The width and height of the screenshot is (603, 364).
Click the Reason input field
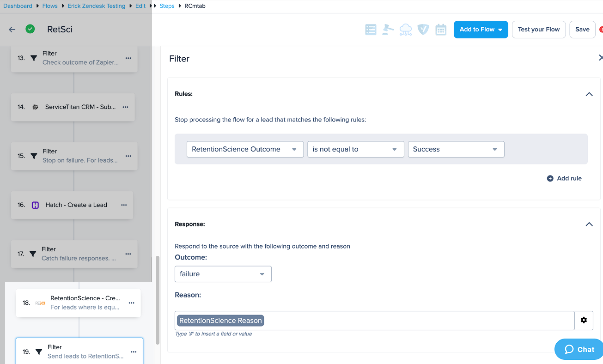point(375,321)
